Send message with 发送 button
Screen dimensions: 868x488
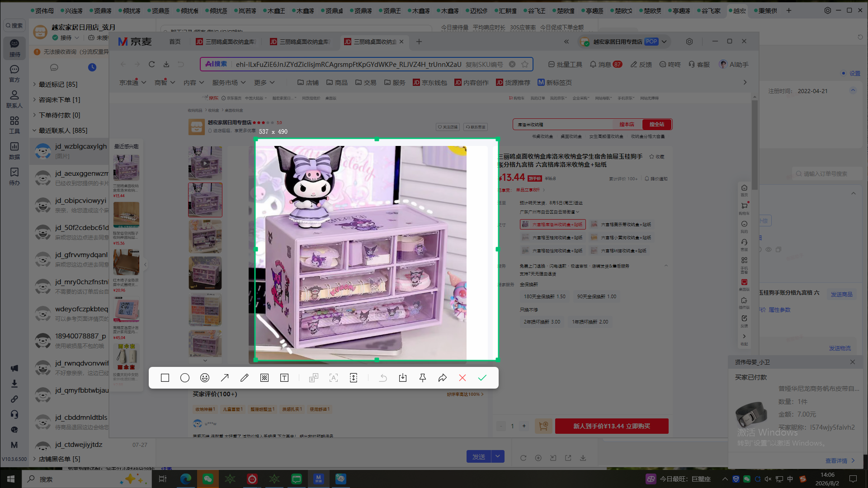click(x=479, y=456)
